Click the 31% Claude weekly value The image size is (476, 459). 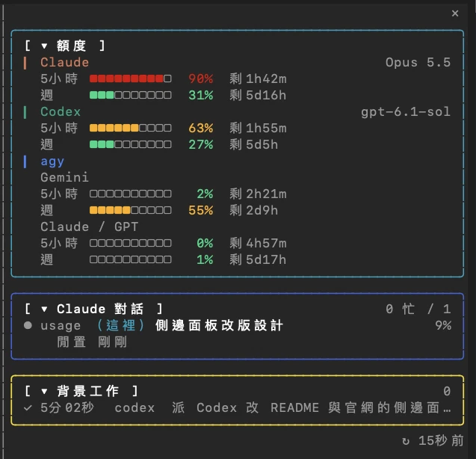[x=201, y=95]
